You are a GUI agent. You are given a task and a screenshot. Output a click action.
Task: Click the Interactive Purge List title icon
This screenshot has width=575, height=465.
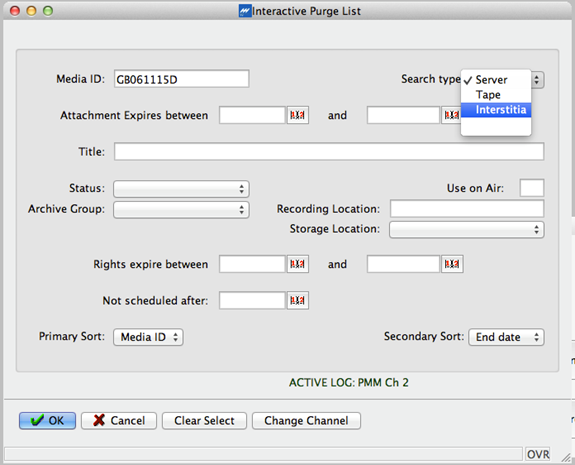pyautogui.click(x=245, y=11)
